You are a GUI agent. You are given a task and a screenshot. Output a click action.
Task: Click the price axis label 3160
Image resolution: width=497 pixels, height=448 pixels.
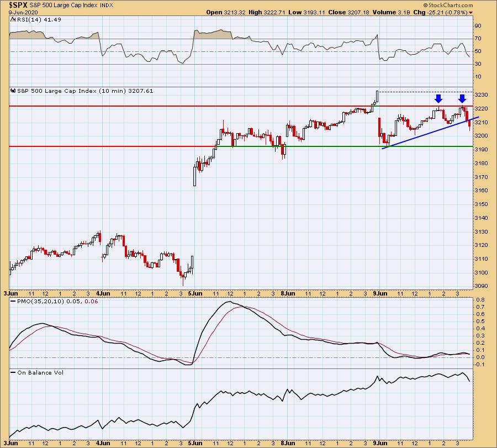click(x=481, y=191)
